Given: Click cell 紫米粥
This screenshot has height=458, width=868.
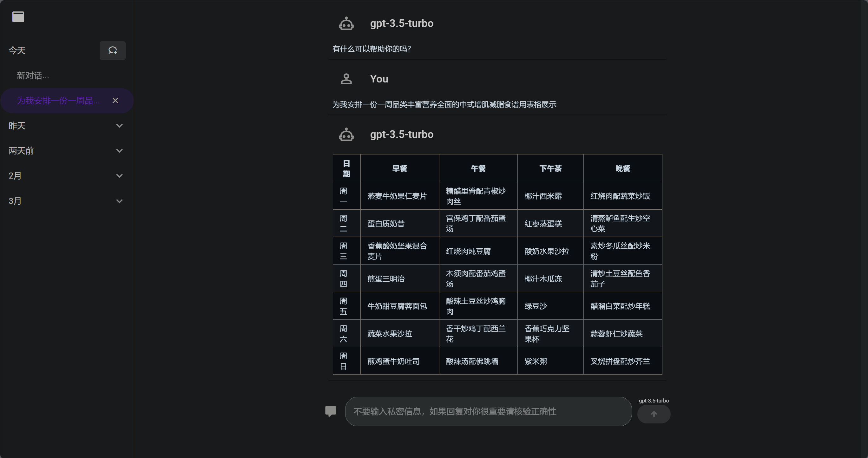Looking at the screenshot, I should tap(550, 361).
